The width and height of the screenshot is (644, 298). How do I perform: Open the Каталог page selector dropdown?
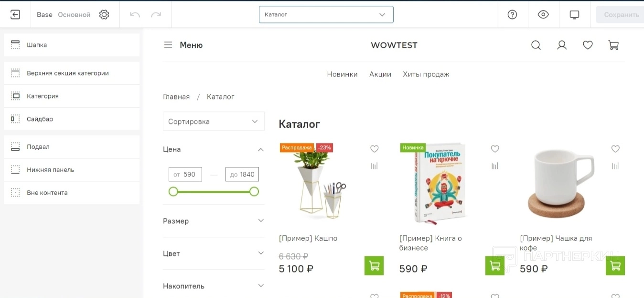coord(326,14)
